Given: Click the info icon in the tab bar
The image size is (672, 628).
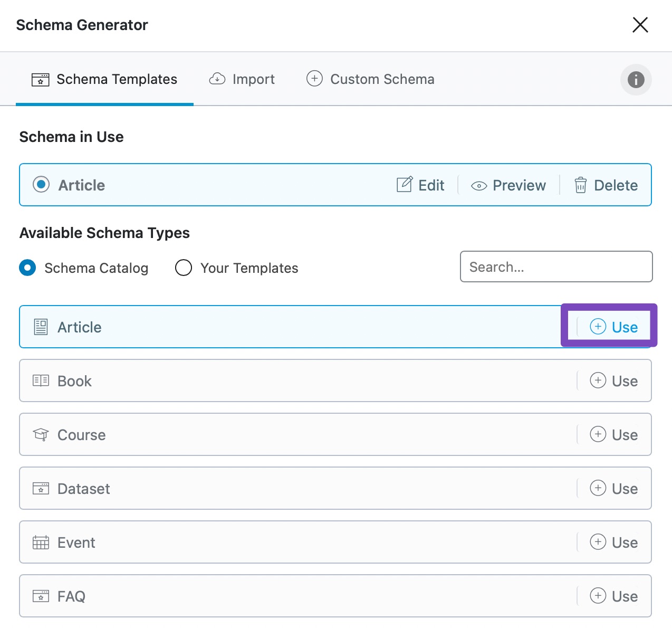Looking at the screenshot, I should [636, 80].
